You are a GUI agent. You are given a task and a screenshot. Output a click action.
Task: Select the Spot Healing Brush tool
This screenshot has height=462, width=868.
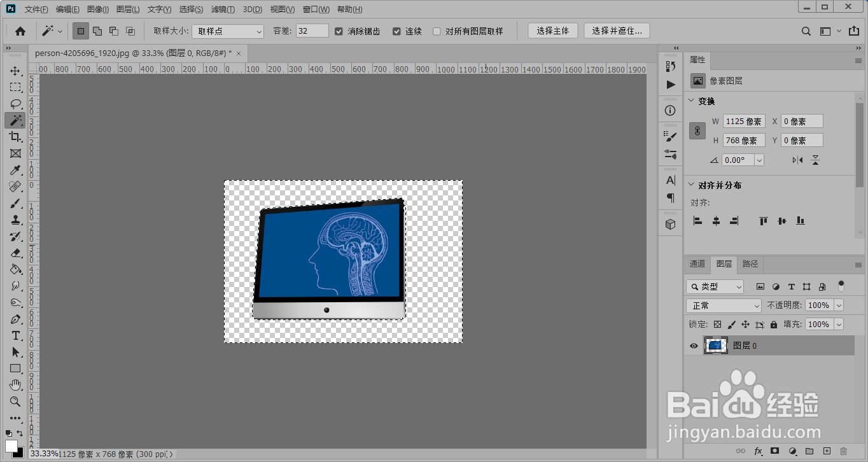15,186
